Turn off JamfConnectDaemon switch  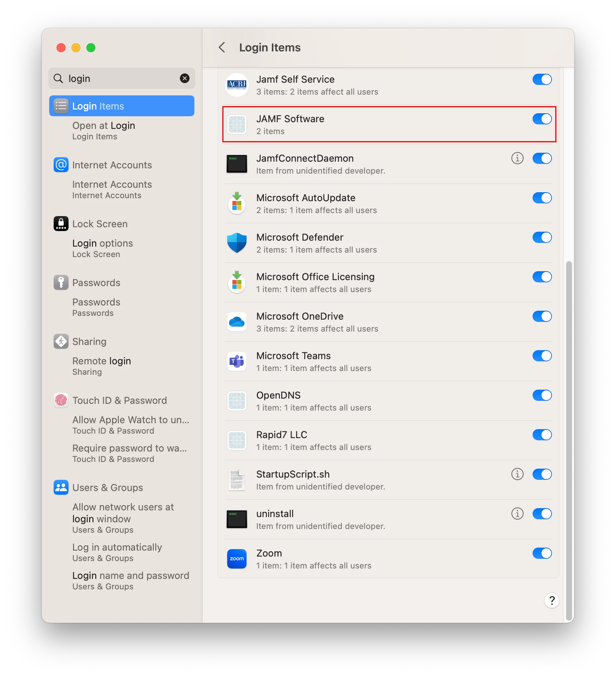point(542,158)
